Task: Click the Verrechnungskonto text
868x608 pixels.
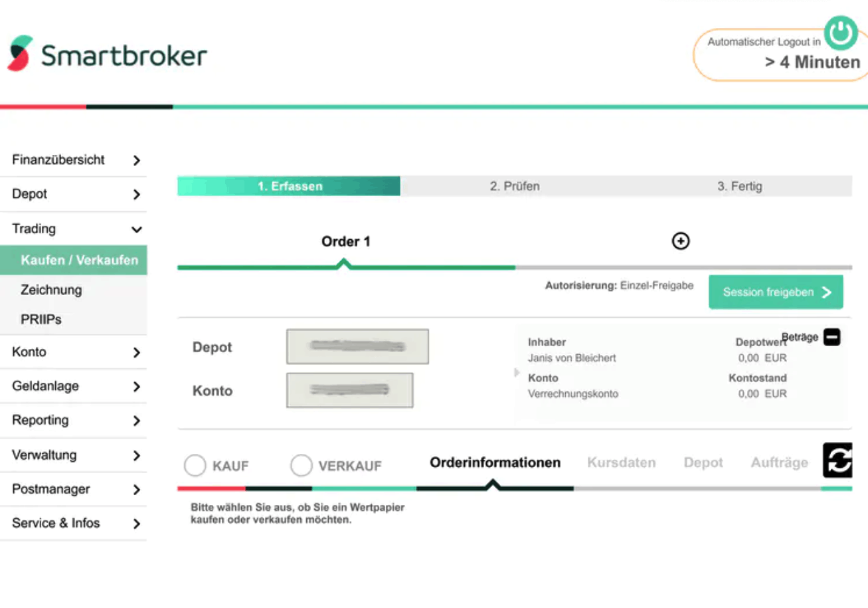Action: point(572,394)
